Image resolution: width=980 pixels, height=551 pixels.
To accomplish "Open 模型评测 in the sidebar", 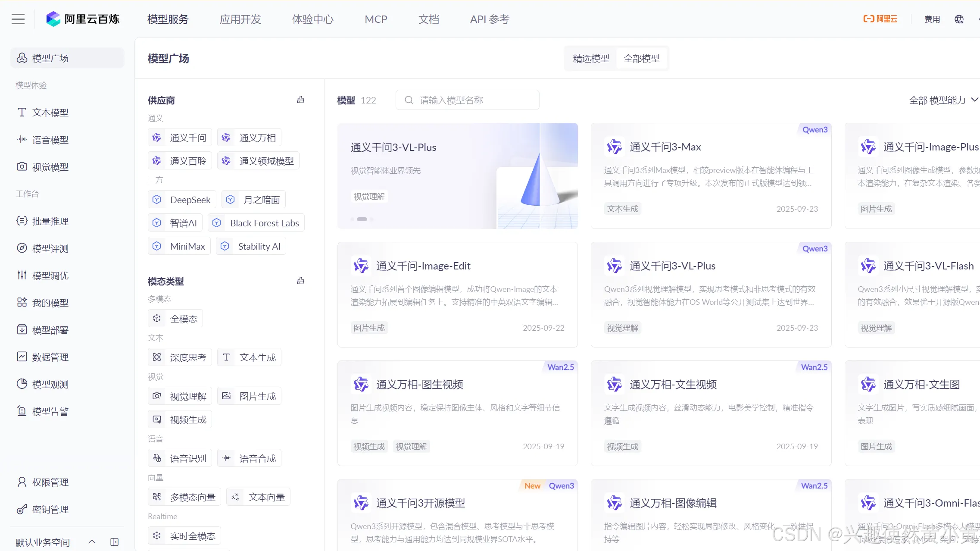I will 67,248.
